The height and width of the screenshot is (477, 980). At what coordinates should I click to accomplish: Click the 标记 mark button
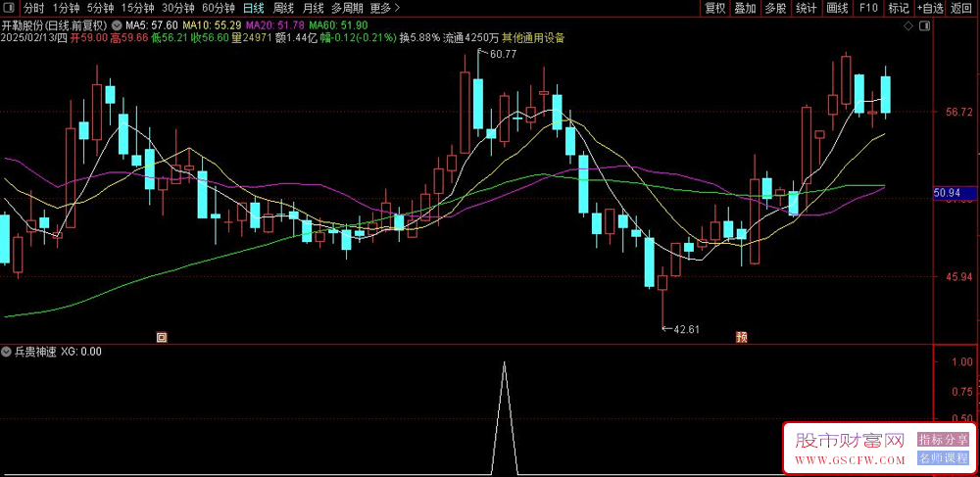point(899,8)
